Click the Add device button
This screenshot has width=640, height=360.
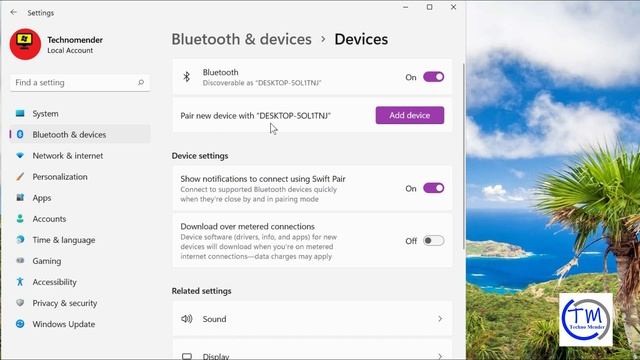(410, 116)
